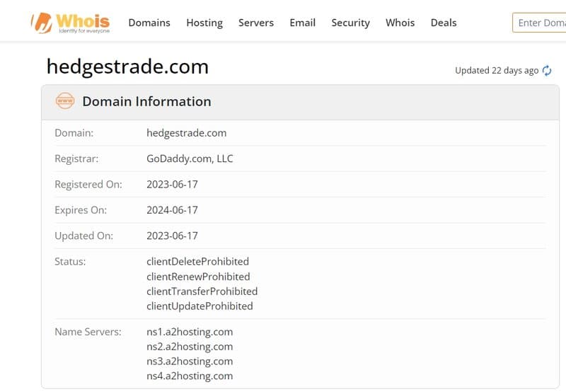Click the www globe icon in Domain Information
Screen dimensions: 566x392
(x=65, y=101)
